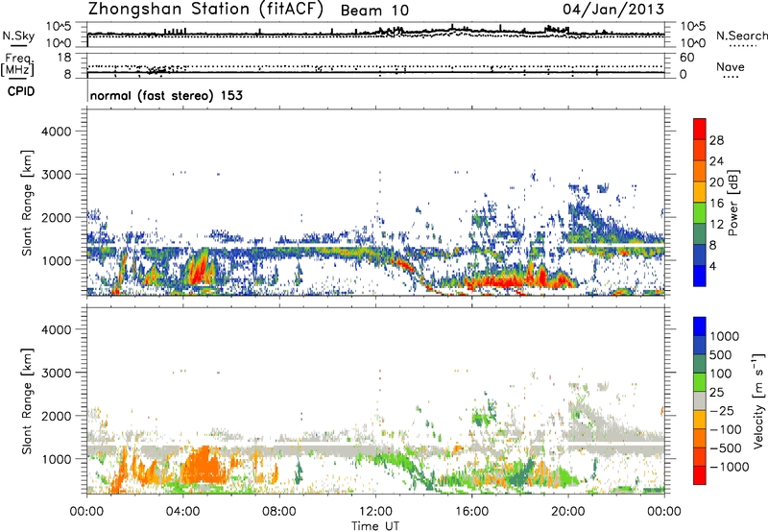Click the 'normal (fast stereo) 153' text
Image resolution: width=768 pixels, height=532 pixels.
tap(166, 95)
